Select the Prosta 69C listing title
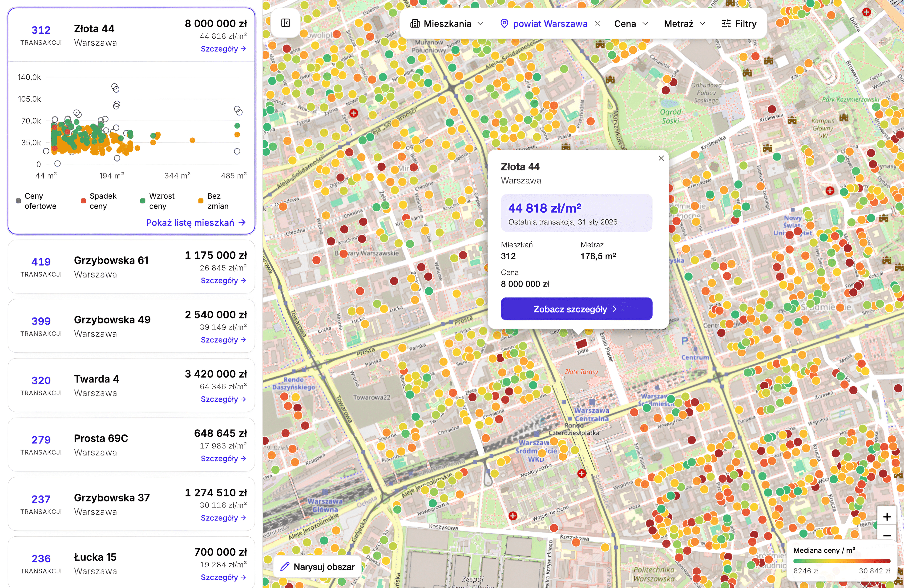 point(101,438)
